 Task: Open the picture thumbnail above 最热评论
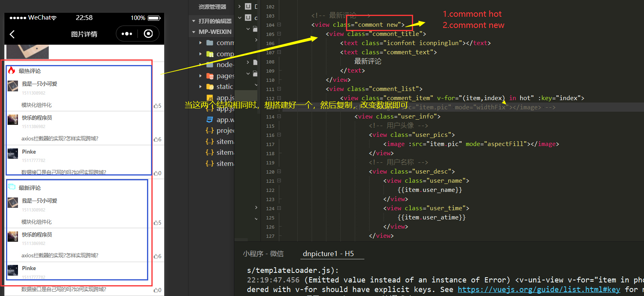point(28,52)
